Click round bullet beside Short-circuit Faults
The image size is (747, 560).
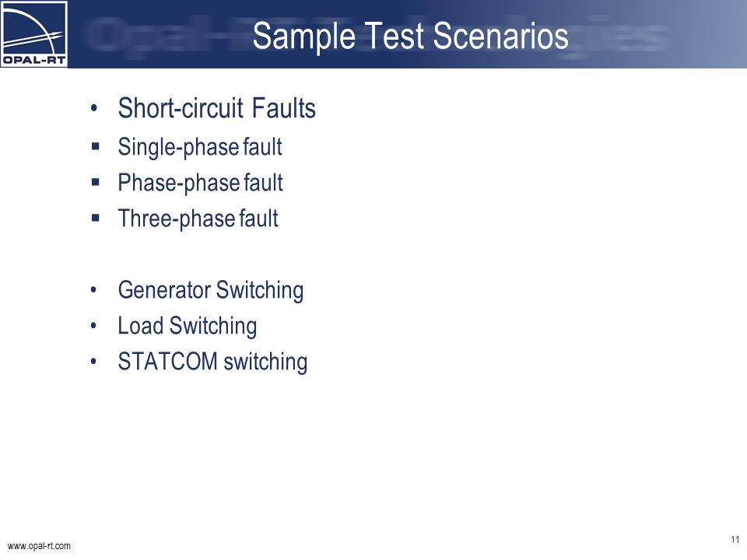(x=94, y=109)
